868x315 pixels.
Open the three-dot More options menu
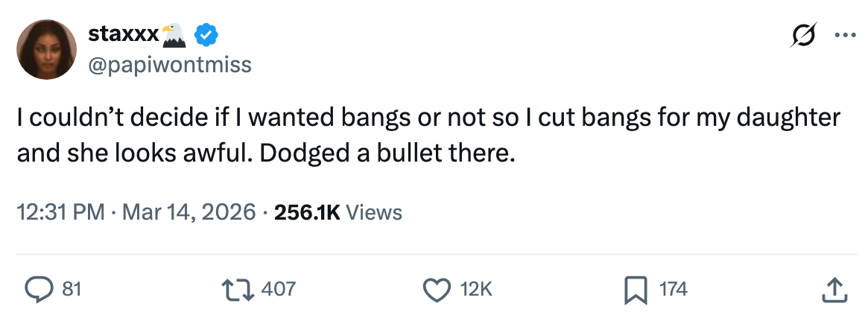tap(843, 36)
